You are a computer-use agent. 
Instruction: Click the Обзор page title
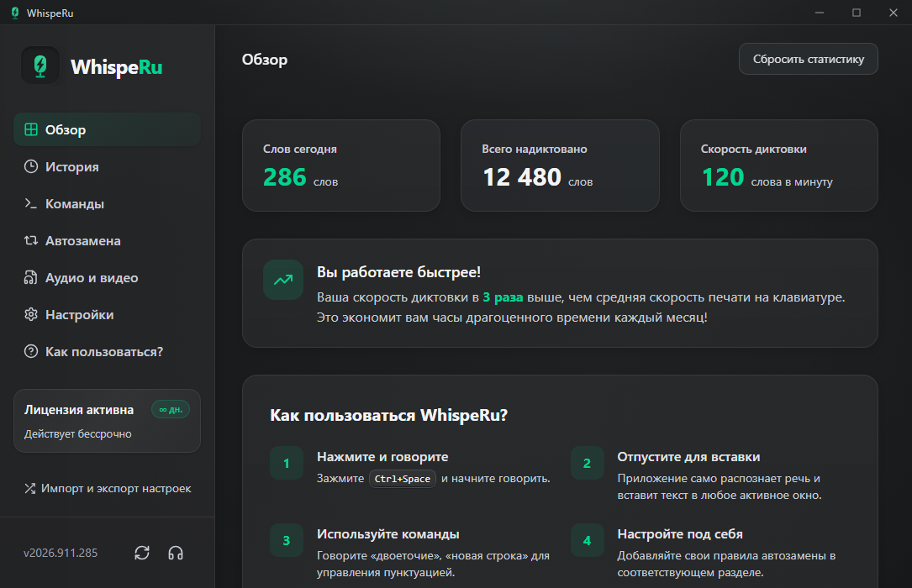point(265,60)
